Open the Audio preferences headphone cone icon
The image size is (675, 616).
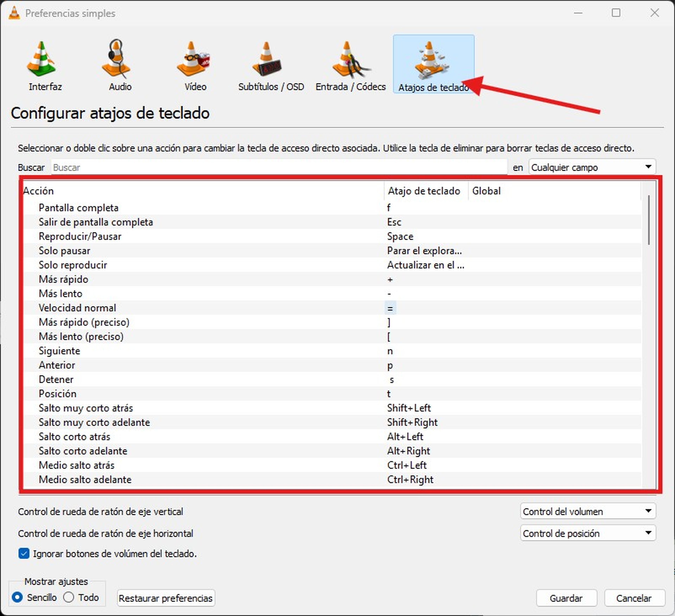pyautogui.click(x=116, y=59)
